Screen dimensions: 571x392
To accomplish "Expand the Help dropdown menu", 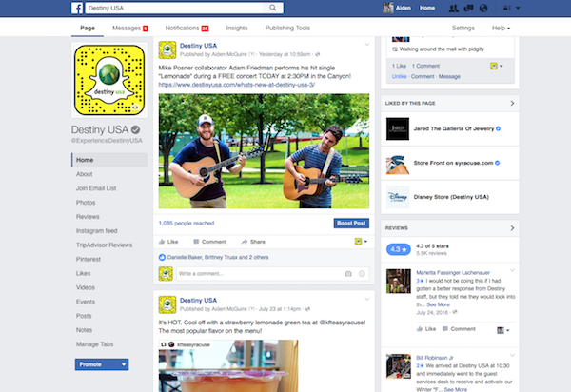I will click(x=502, y=29).
